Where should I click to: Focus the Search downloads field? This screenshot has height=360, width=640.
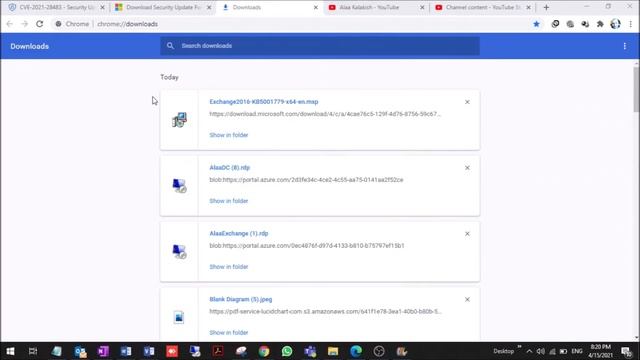pos(320,46)
